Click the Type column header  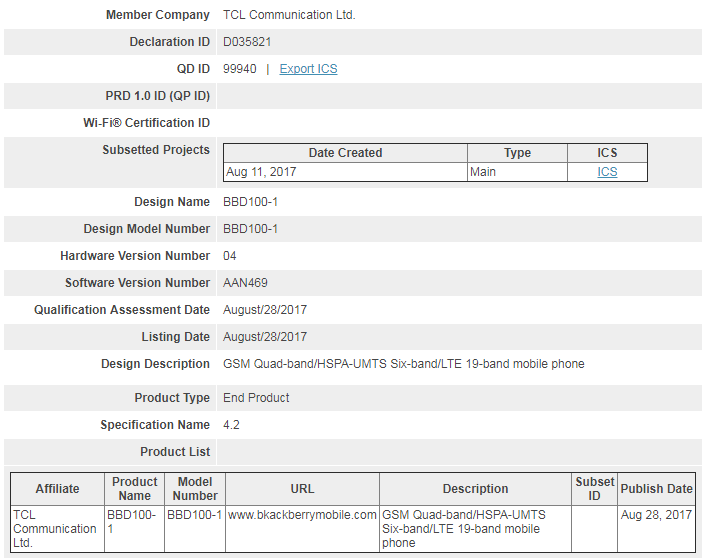pyautogui.click(x=517, y=153)
